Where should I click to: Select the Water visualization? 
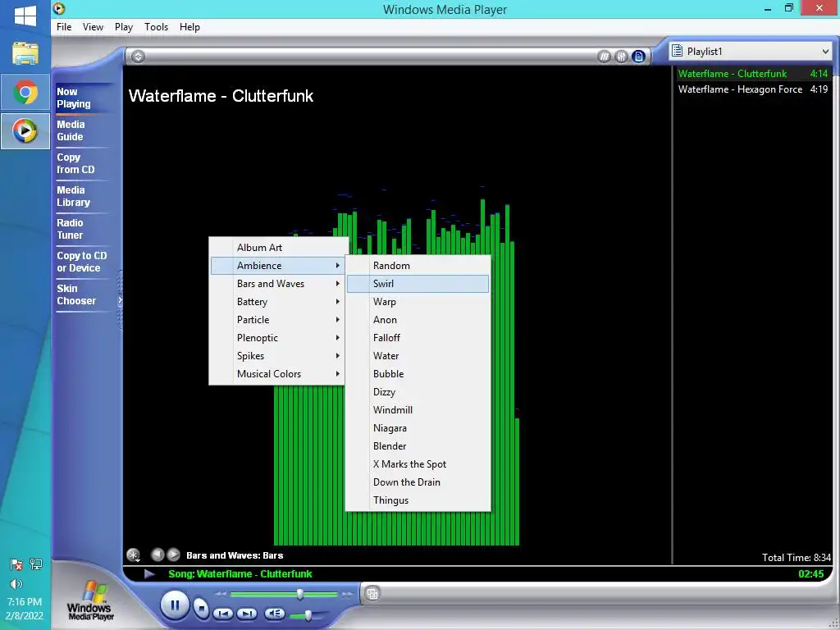tap(418, 356)
